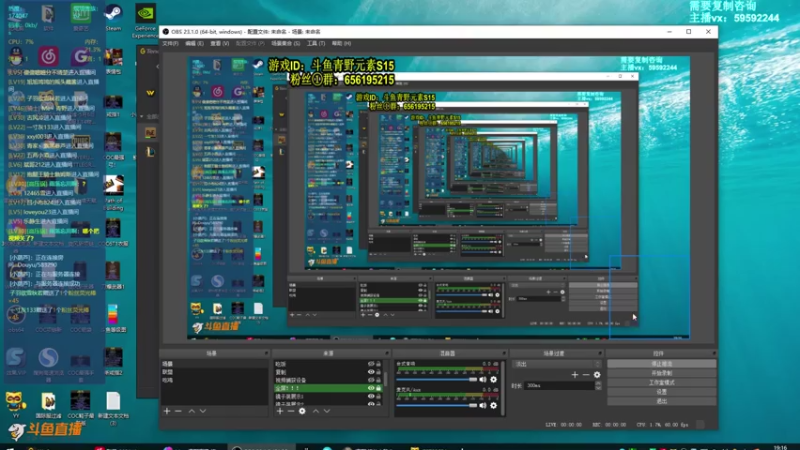Undock the Scene Transitions panel via header icon

point(600,353)
